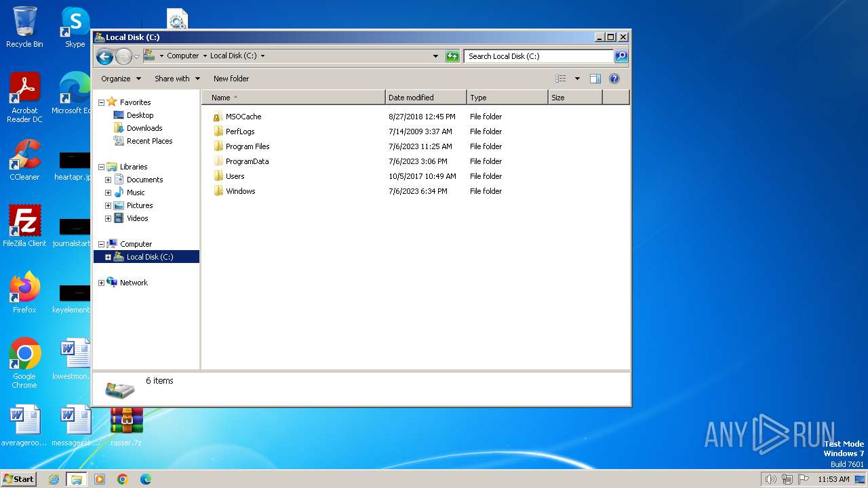Screen dimensions: 868x488
Task: Click the Start button
Action: point(19,479)
